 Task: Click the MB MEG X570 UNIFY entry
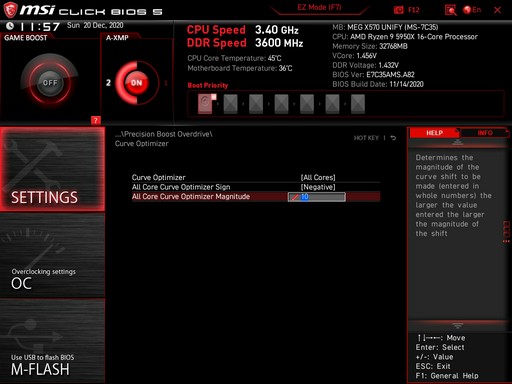click(x=385, y=27)
